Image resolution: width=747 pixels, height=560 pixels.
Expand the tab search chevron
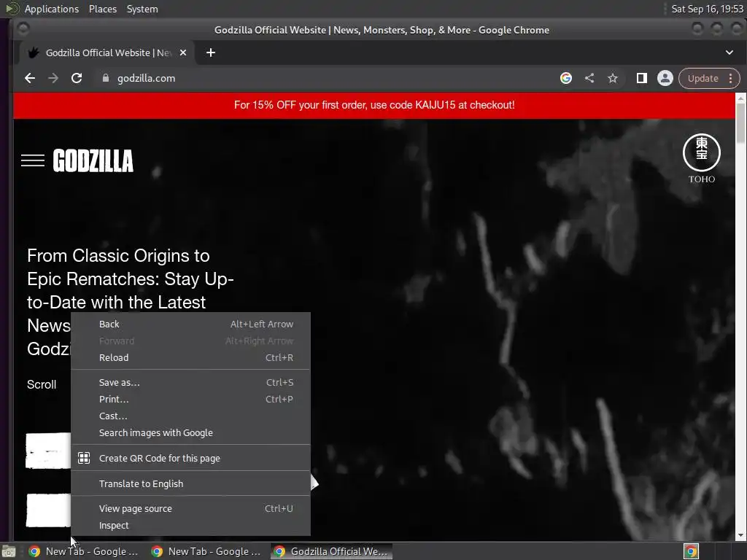click(x=729, y=52)
